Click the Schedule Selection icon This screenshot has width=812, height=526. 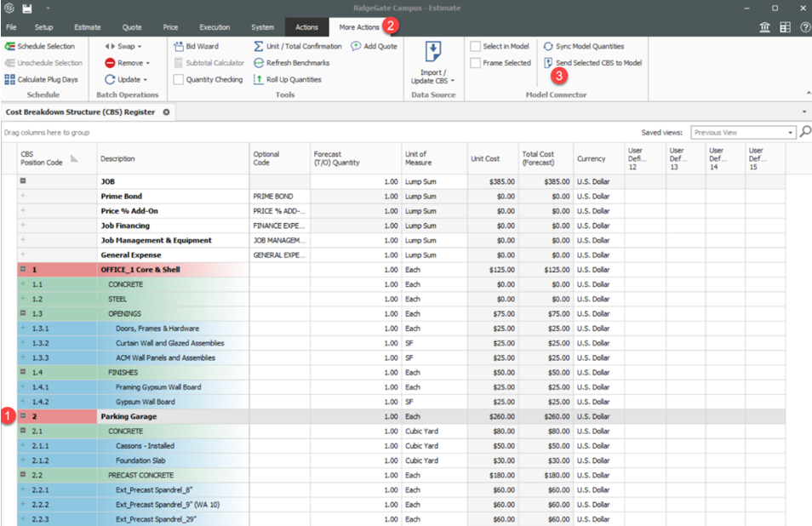coord(10,47)
